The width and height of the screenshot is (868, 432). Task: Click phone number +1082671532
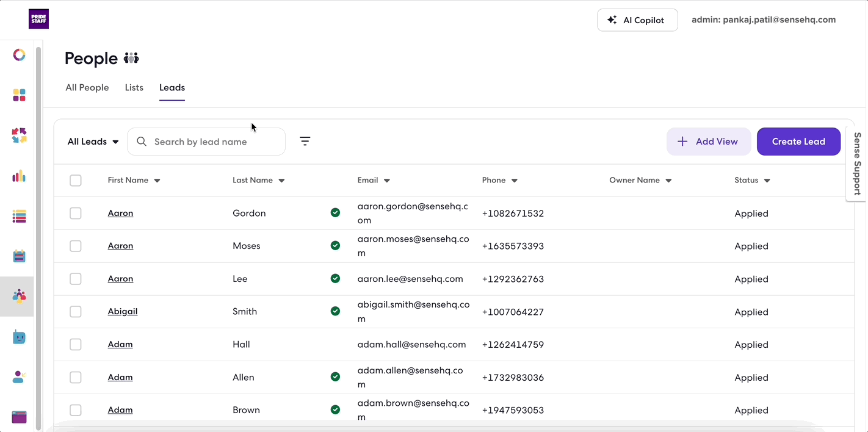(513, 214)
